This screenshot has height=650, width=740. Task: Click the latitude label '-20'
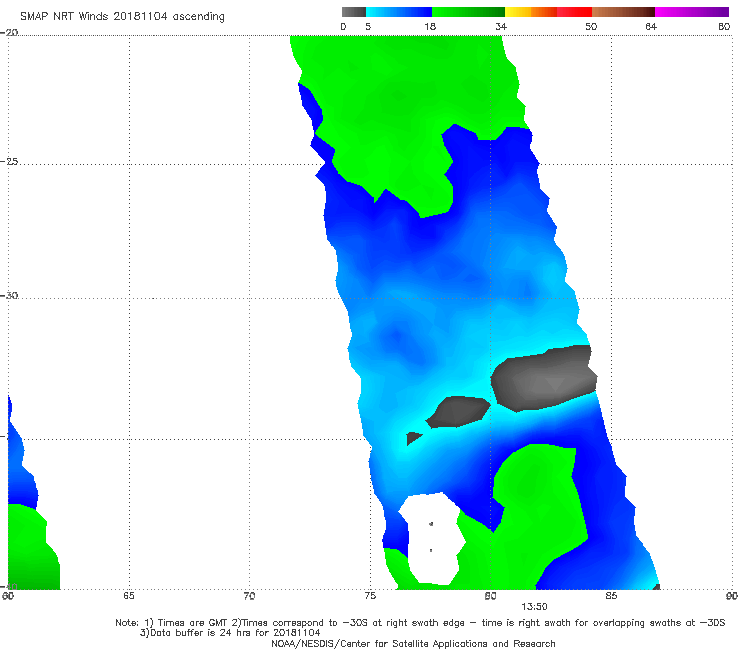coord(9,32)
